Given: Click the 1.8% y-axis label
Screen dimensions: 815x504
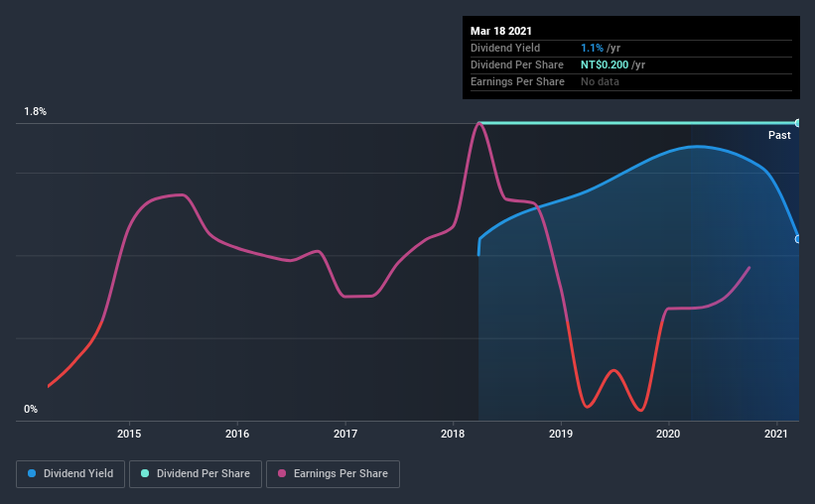Looking at the screenshot, I should tap(36, 112).
